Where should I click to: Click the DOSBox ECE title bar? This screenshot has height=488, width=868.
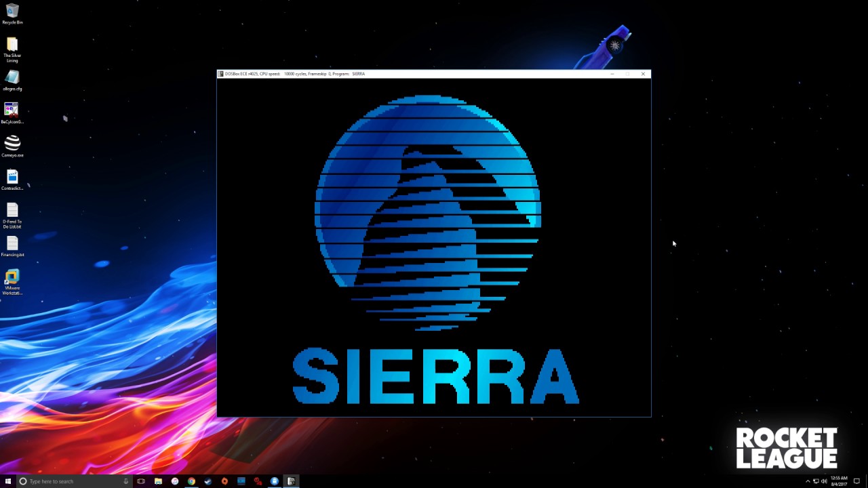(x=434, y=74)
